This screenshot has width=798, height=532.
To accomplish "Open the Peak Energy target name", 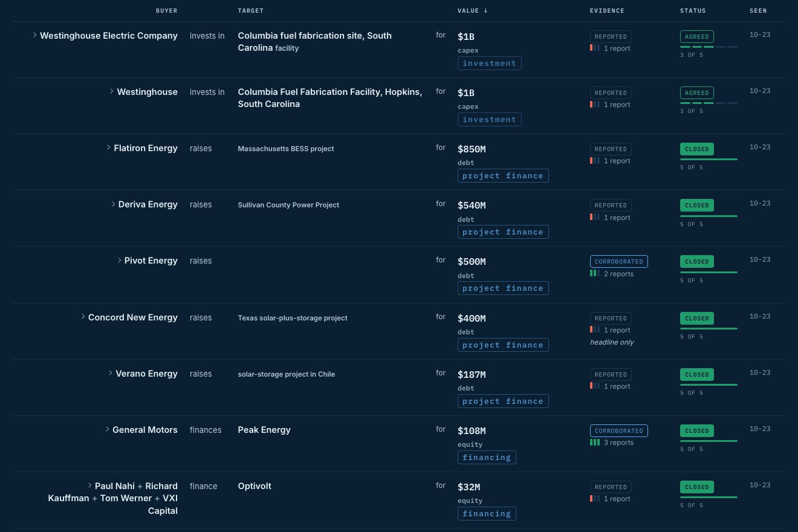I will click(x=264, y=430).
